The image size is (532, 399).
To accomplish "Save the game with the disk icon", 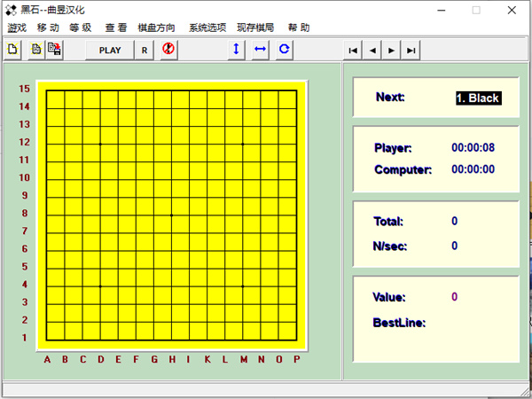I will coord(54,50).
